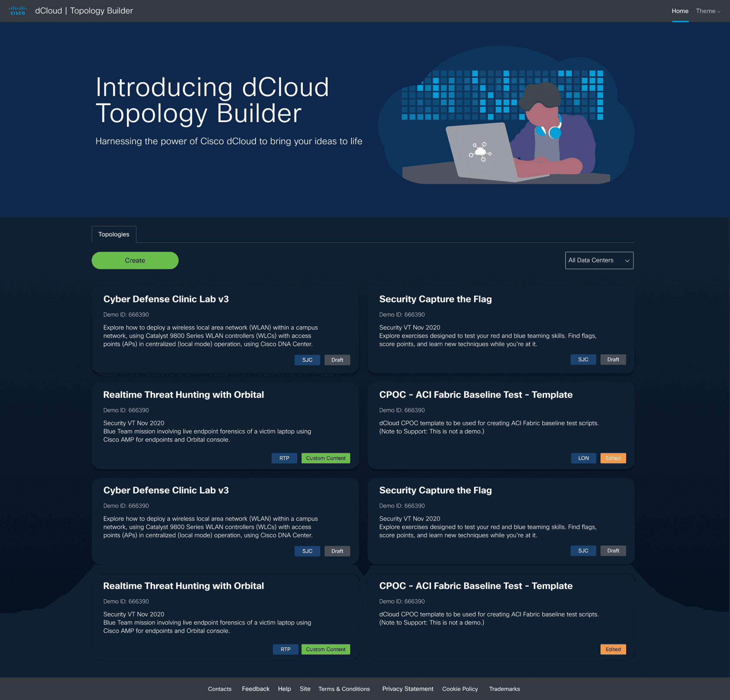Screen dimensions: 730x700
Task: Click SJC badge in lower Security Capture card
Action: tap(583, 551)
